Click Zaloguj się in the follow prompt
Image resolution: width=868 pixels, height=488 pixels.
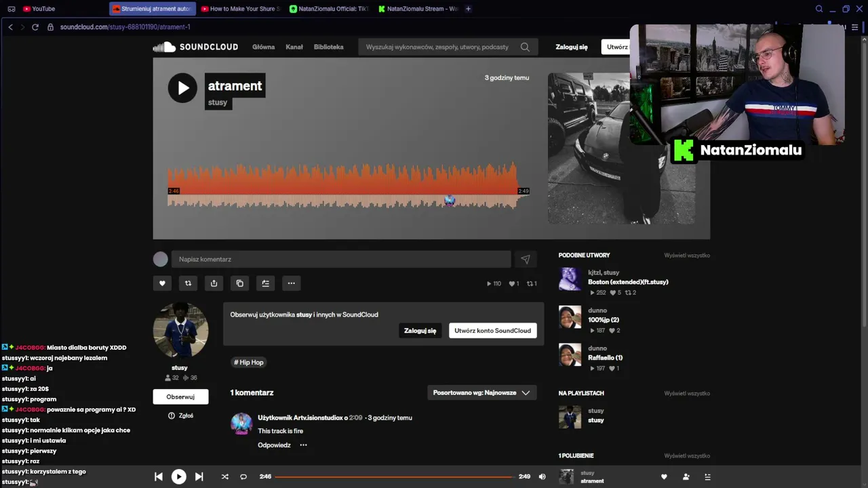tap(420, 331)
